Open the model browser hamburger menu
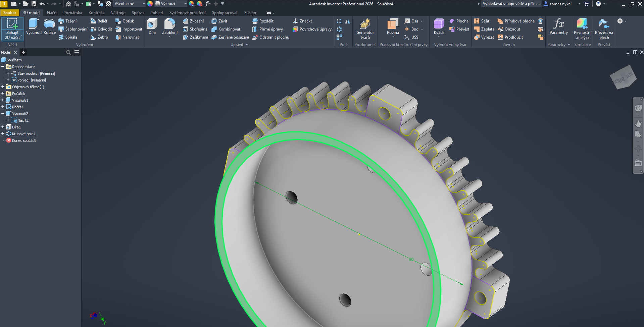The image size is (644, 327). pos(77,52)
